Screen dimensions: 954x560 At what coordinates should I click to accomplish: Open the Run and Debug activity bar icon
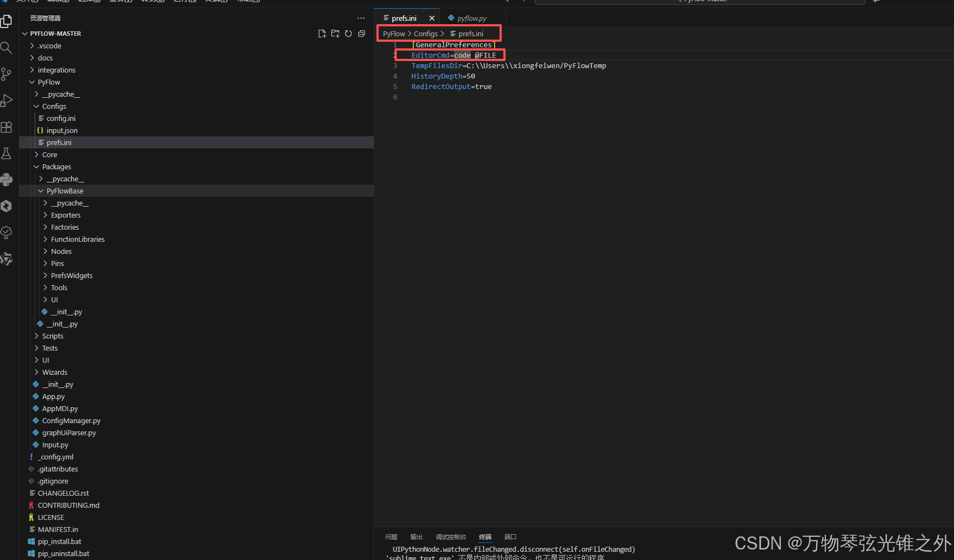[x=7, y=101]
